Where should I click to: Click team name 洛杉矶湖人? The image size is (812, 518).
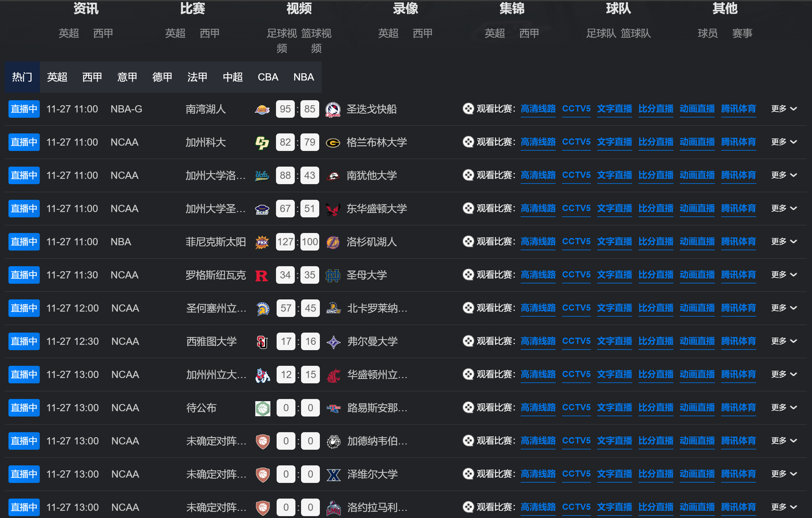click(372, 242)
